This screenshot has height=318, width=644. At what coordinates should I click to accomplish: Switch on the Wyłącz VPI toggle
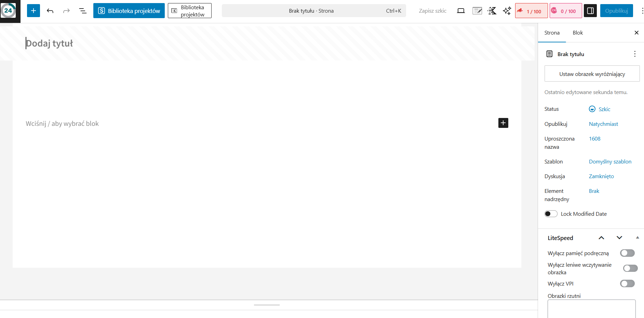tap(627, 283)
